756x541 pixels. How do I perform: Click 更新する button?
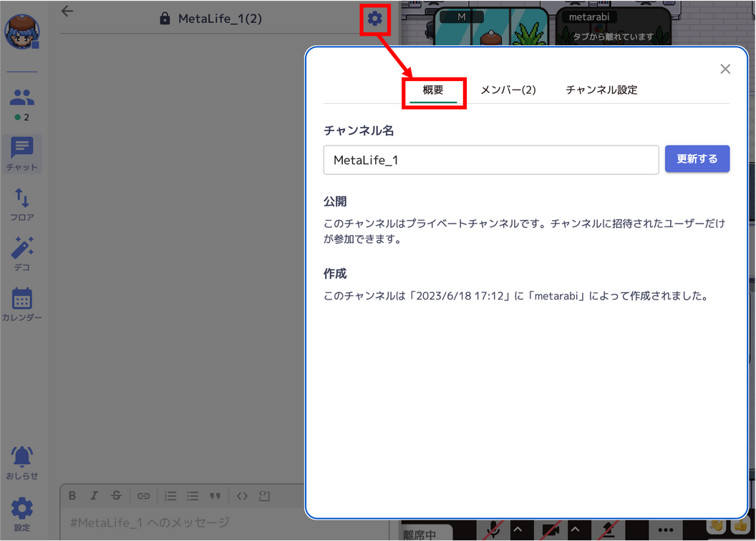(x=697, y=159)
